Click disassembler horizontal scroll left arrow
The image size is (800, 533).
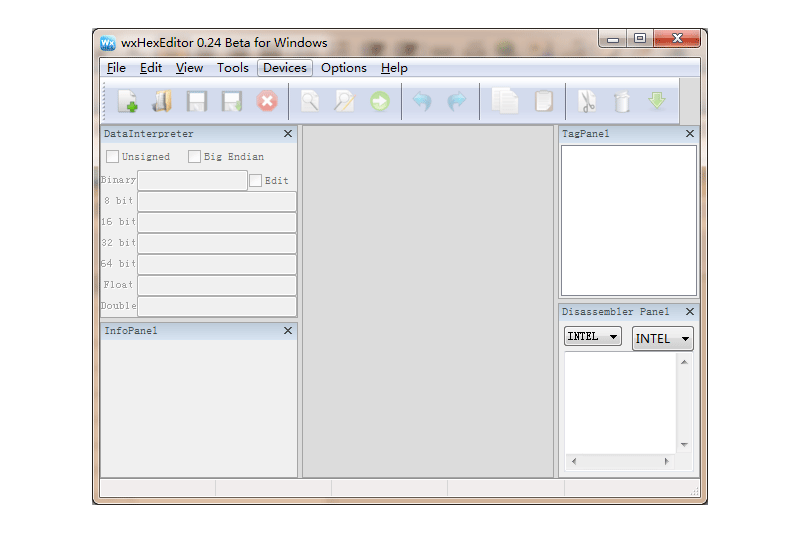coord(574,461)
